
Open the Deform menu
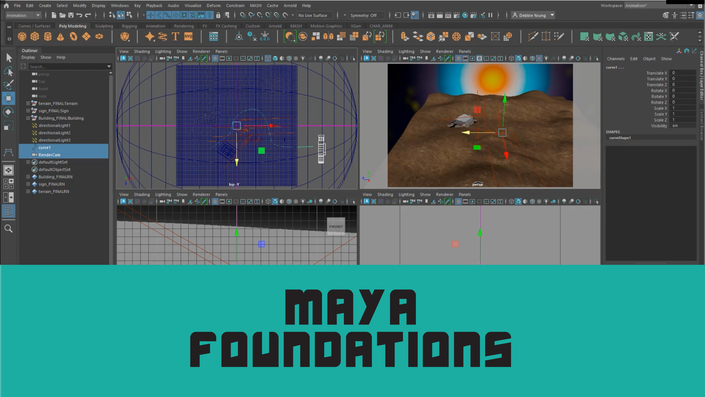[213, 5]
